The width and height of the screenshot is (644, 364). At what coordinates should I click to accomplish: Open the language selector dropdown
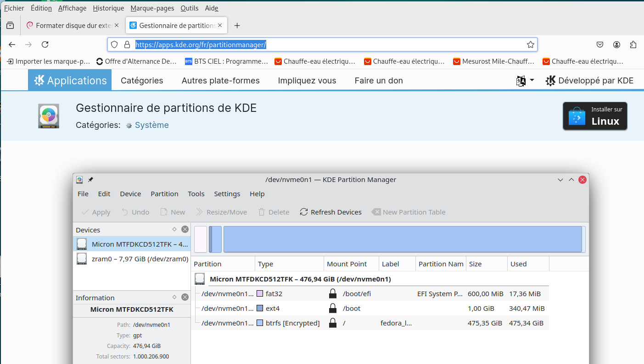point(525,81)
